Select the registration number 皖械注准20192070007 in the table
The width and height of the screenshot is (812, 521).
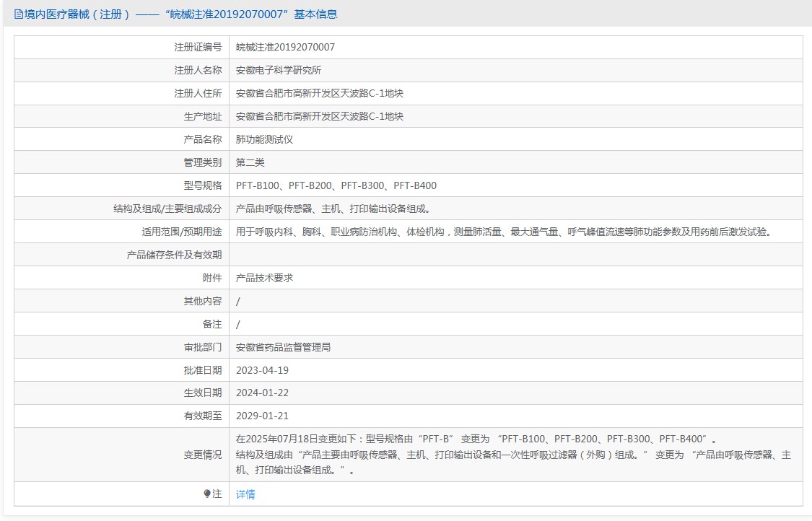pyautogui.click(x=285, y=47)
